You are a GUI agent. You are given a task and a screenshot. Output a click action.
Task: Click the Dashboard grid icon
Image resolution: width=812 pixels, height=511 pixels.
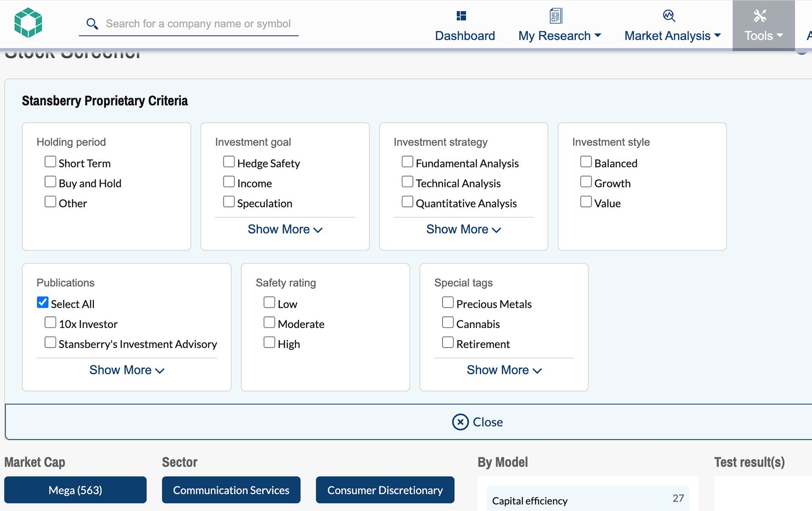461,16
